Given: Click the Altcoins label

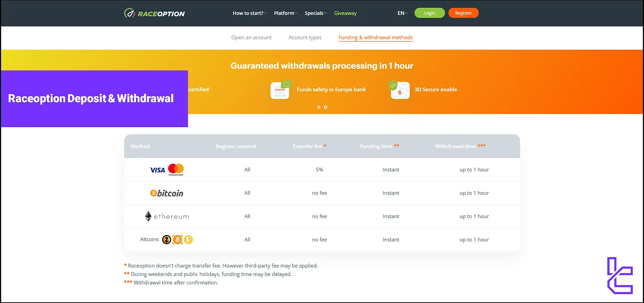Looking at the screenshot, I should click(149, 239).
